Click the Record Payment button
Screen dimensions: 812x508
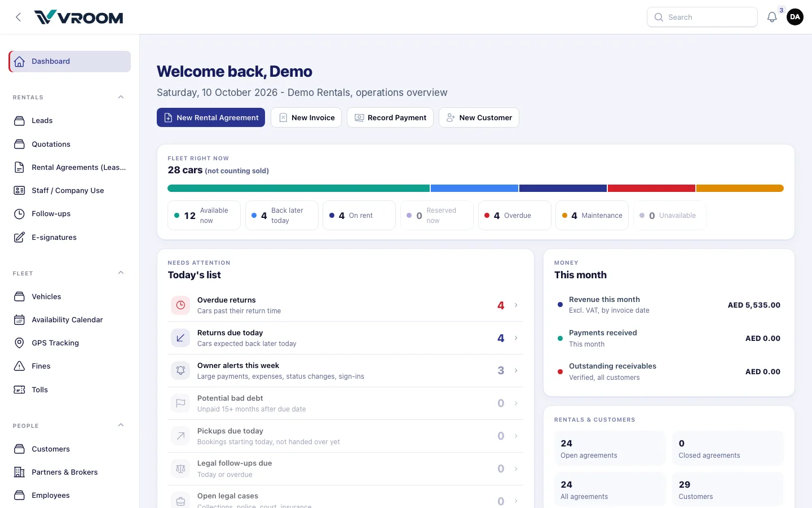[x=390, y=117]
